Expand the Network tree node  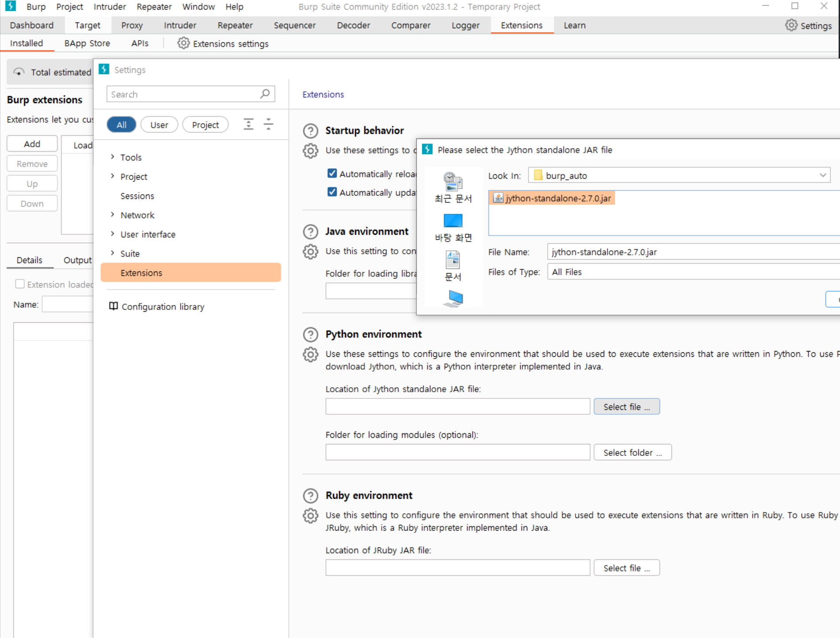coord(112,214)
